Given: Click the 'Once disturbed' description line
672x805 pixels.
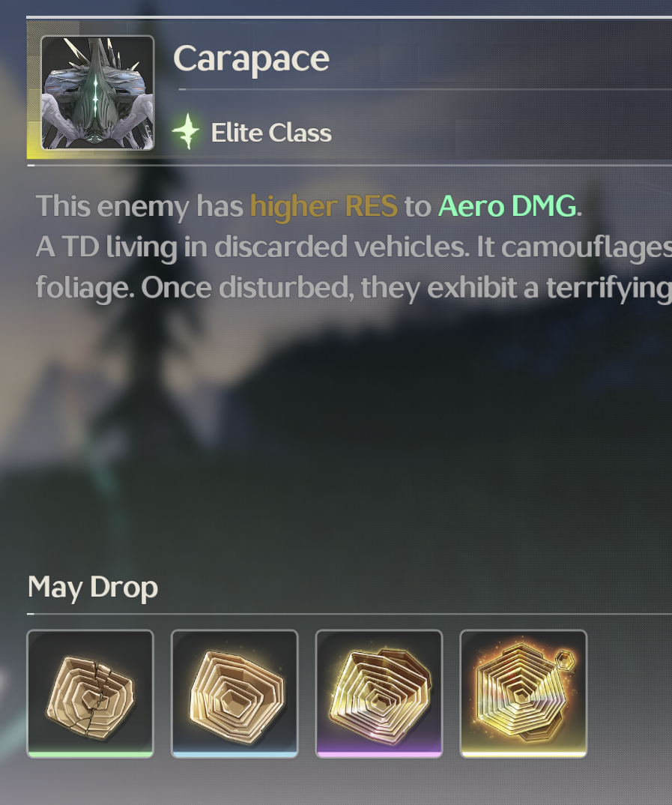Looking at the screenshot, I should click(x=354, y=288).
